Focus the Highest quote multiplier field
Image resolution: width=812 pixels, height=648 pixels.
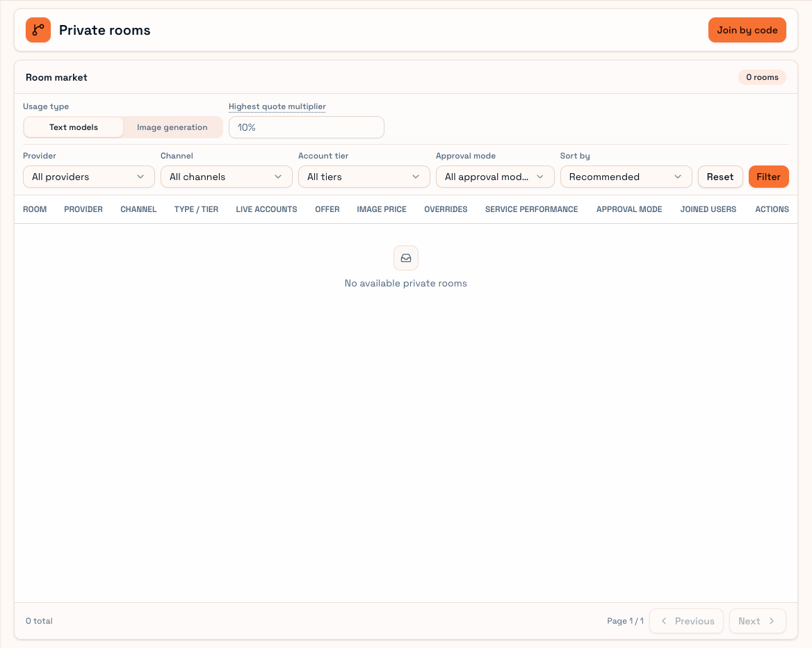click(307, 127)
